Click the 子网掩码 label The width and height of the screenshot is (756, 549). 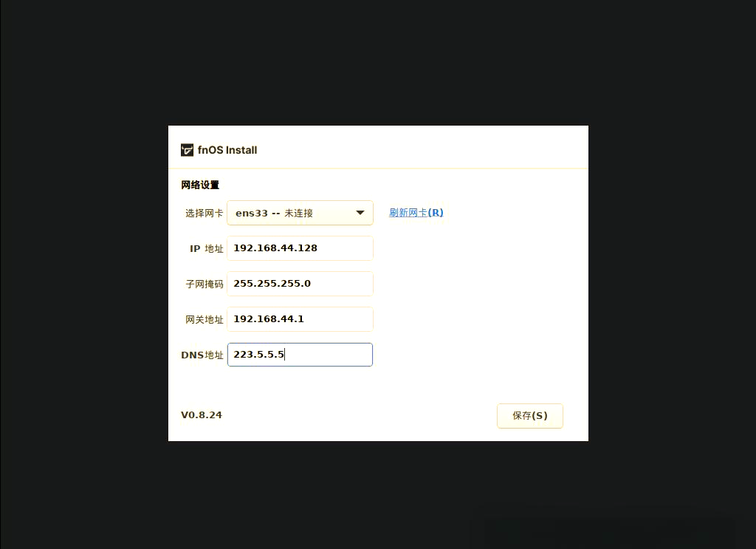(x=205, y=284)
